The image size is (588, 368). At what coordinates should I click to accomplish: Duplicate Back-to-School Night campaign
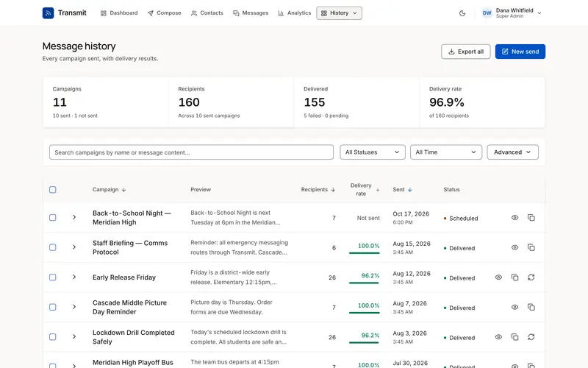531,217
